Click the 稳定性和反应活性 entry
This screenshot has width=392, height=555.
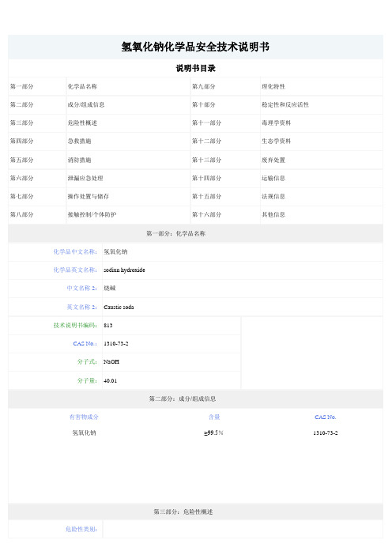[x=285, y=105]
